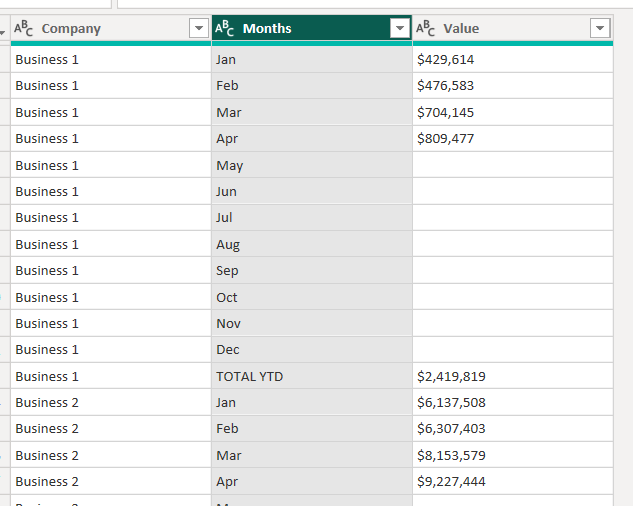Click the Aug cell for Business 1
The width and height of the screenshot is (633, 506).
click(312, 244)
